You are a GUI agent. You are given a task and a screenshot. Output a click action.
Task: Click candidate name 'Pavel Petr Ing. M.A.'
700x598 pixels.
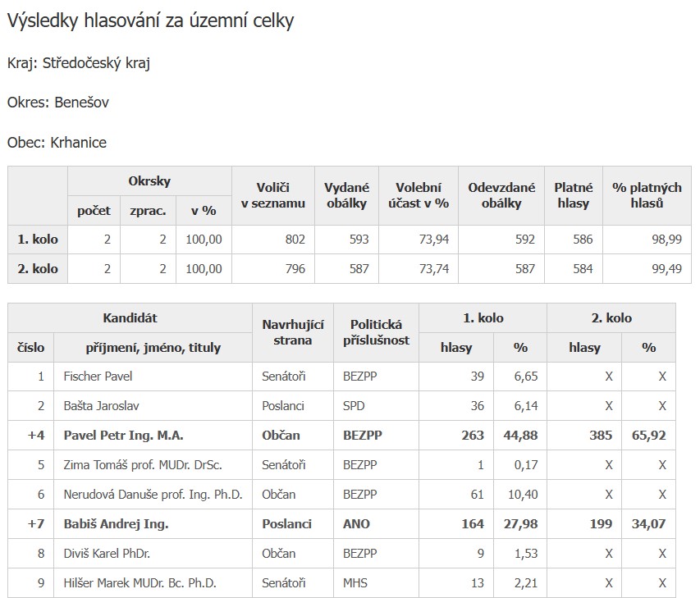tap(124, 435)
